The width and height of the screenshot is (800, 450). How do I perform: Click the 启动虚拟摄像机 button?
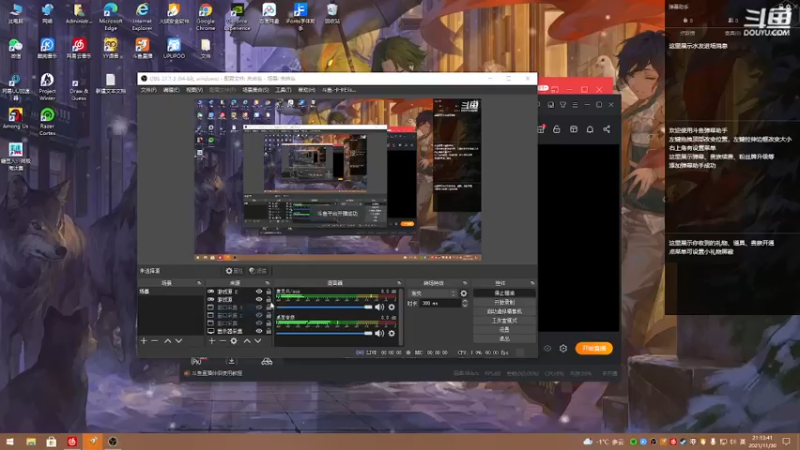[505, 311]
